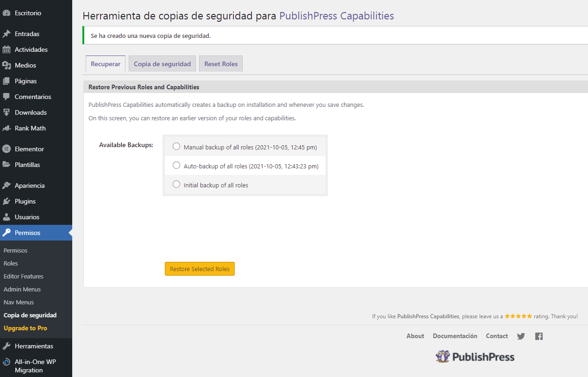Go to Plugins in the sidebar

[25, 201]
